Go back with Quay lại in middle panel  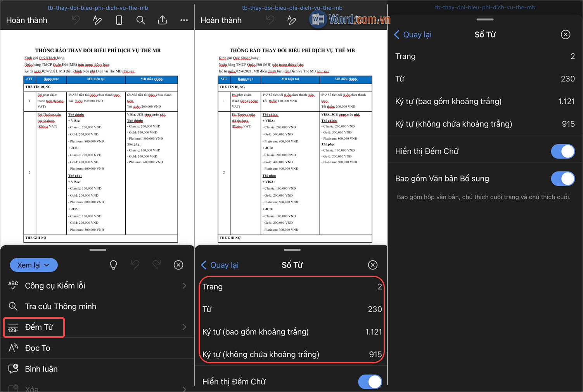[x=220, y=265]
